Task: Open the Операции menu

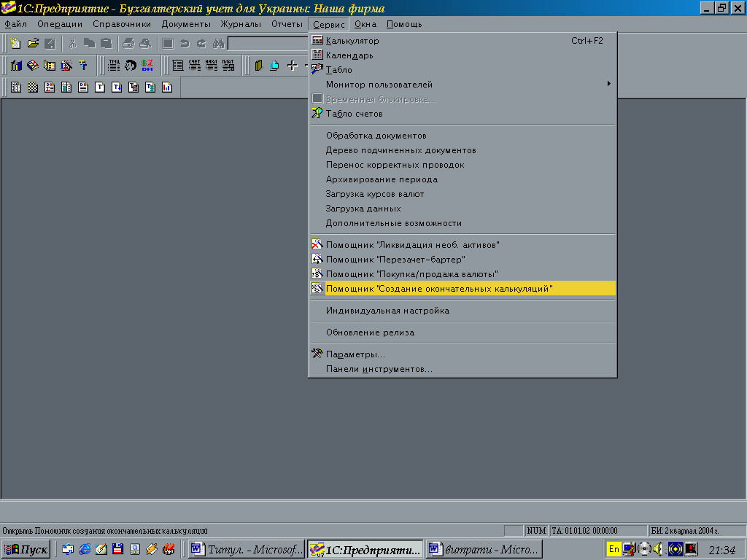Action: click(x=60, y=24)
